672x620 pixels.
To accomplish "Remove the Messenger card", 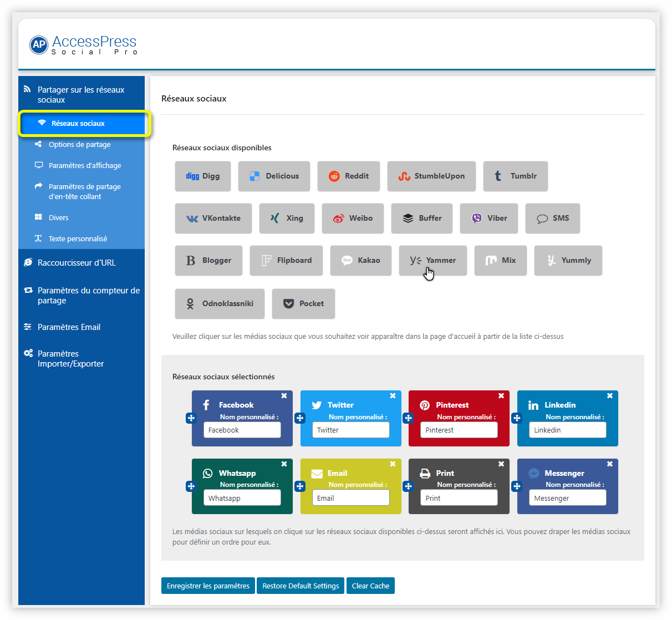I will coord(609,464).
